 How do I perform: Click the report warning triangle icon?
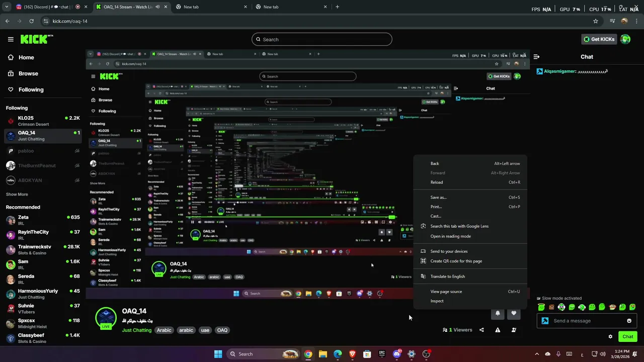tap(498, 330)
